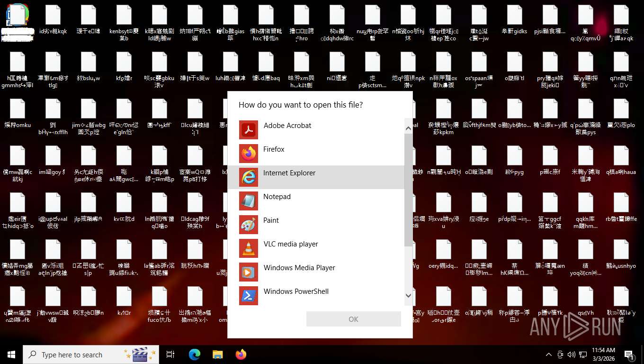
Task: Pick the Internet Explorer icon
Action: pyautogui.click(x=249, y=177)
